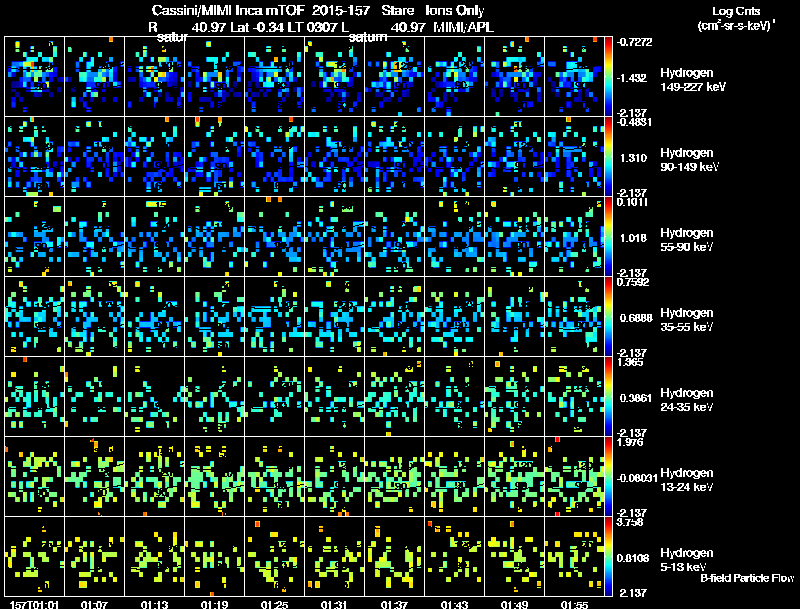Click the 1.365 color scale value
Viewport: 800px width, 609px height.
point(630,362)
